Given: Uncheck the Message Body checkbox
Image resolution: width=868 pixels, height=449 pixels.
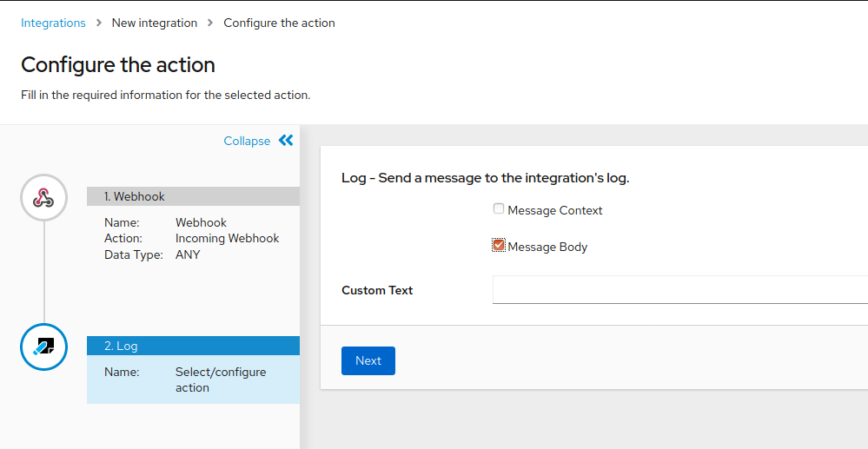Looking at the screenshot, I should coord(499,245).
